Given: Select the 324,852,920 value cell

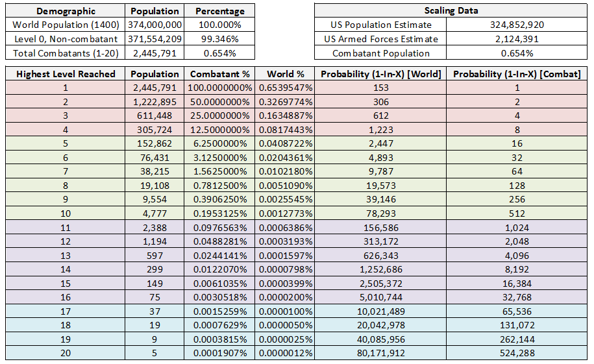Looking at the screenshot, I should click(x=517, y=25).
